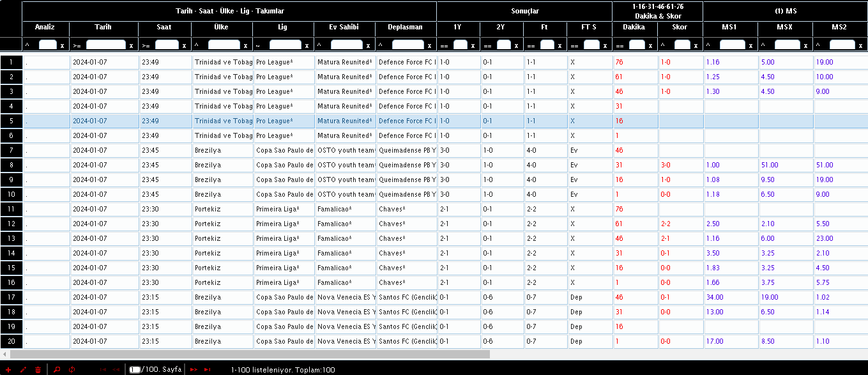The height and width of the screenshot is (375, 868).
Task: Clear the Ev Sahibi filter with its x
Action: tap(368, 45)
